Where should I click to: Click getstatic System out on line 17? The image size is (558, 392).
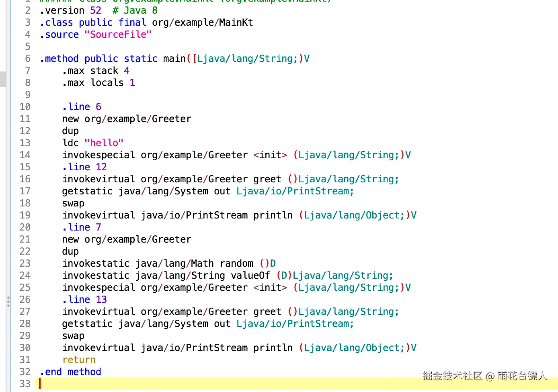(x=208, y=191)
